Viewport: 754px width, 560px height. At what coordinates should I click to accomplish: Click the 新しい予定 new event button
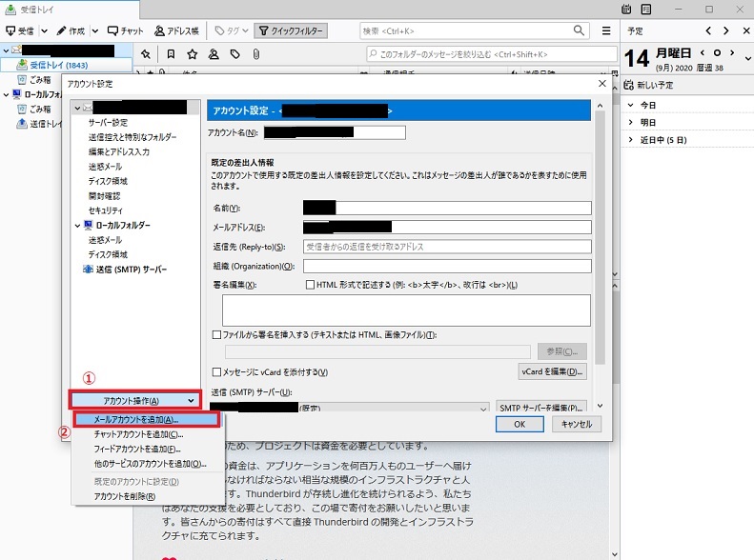(x=648, y=85)
